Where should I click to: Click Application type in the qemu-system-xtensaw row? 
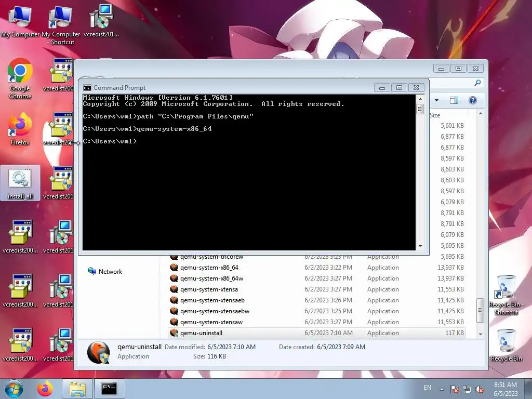coord(383,322)
